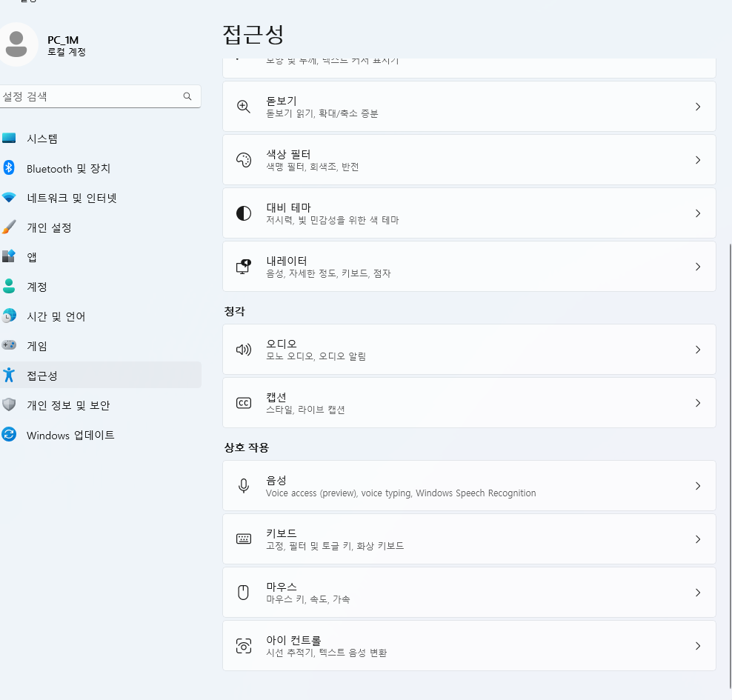This screenshot has width=732, height=700.
Task: Click the color filter palette icon
Action: 243,160
